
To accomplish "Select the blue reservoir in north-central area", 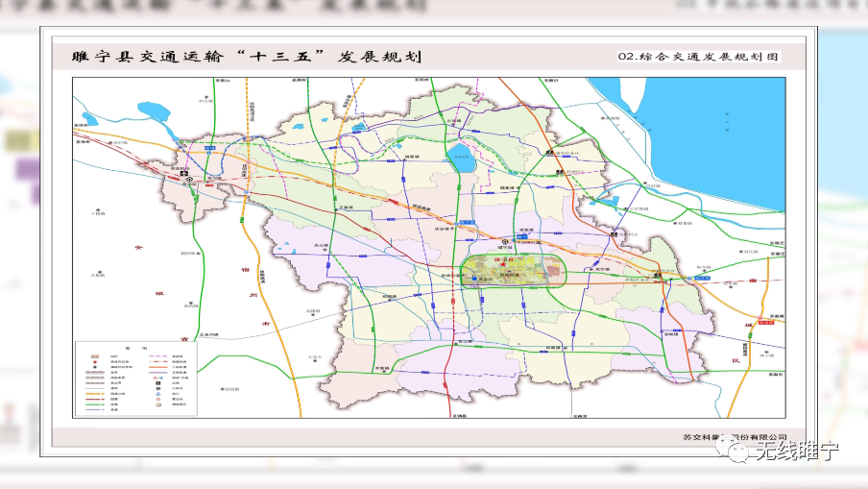I will 465,158.
